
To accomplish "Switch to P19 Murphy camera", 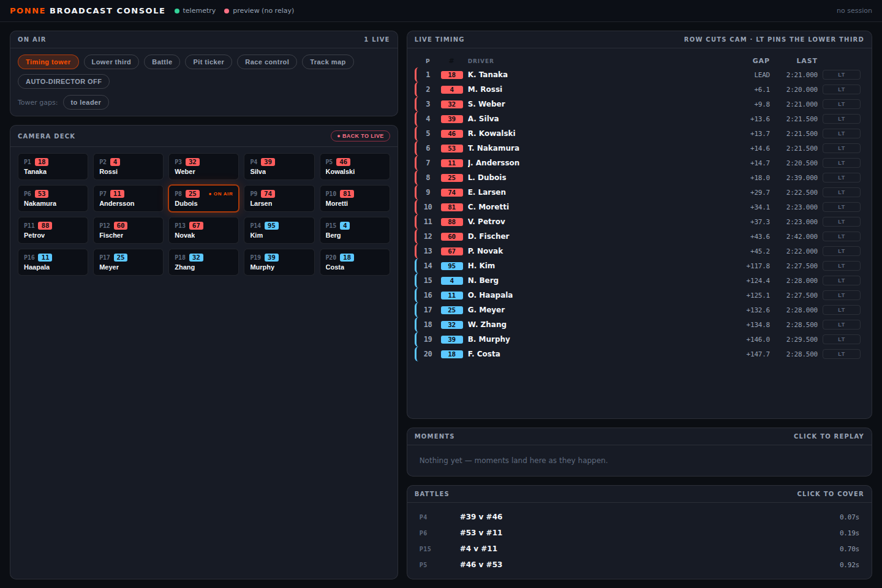I will [279, 262].
